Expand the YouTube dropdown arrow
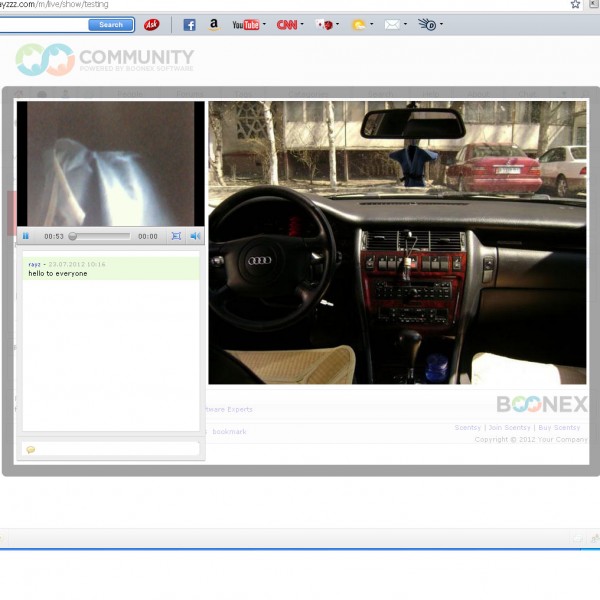This screenshot has width=600, height=600. [264, 24]
